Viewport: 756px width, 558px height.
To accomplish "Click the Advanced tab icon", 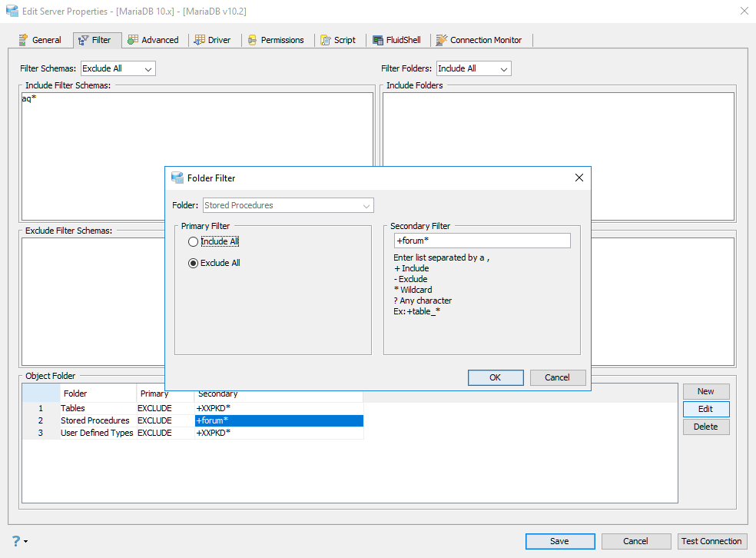I will pos(133,40).
